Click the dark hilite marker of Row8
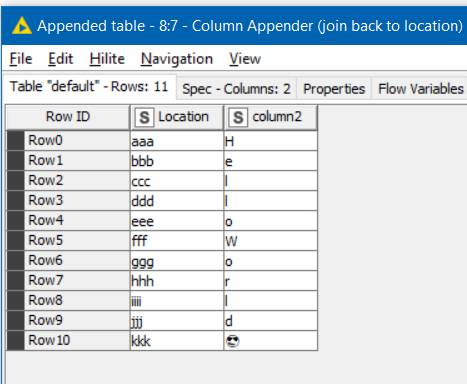Image resolution: width=467 pixels, height=384 pixels. 15,301
